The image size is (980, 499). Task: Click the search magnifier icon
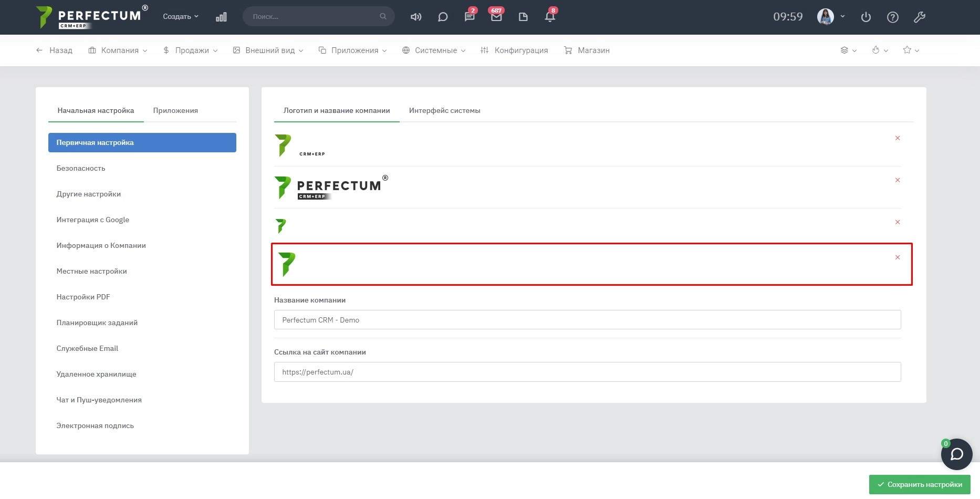coord(383,16)
